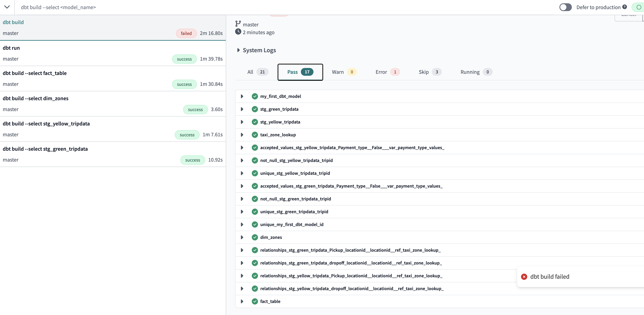Click the pass icon beside stg_green_tripdata

(x=255, y=109)
